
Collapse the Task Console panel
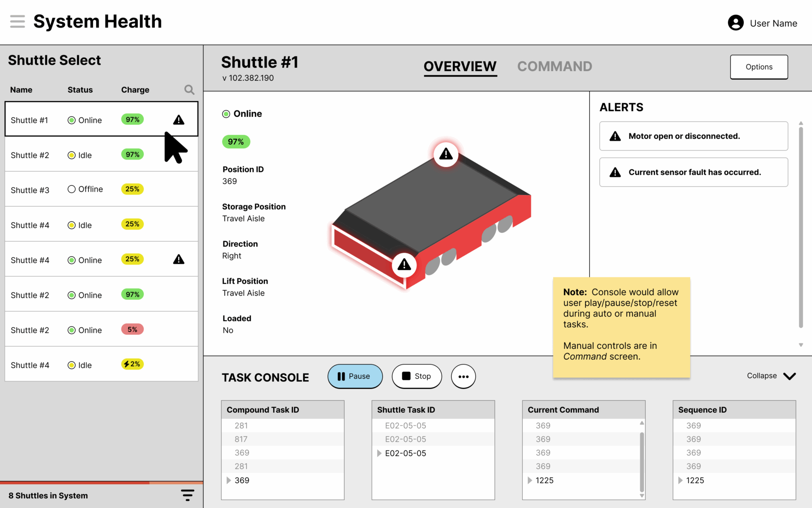pos(771,376)
